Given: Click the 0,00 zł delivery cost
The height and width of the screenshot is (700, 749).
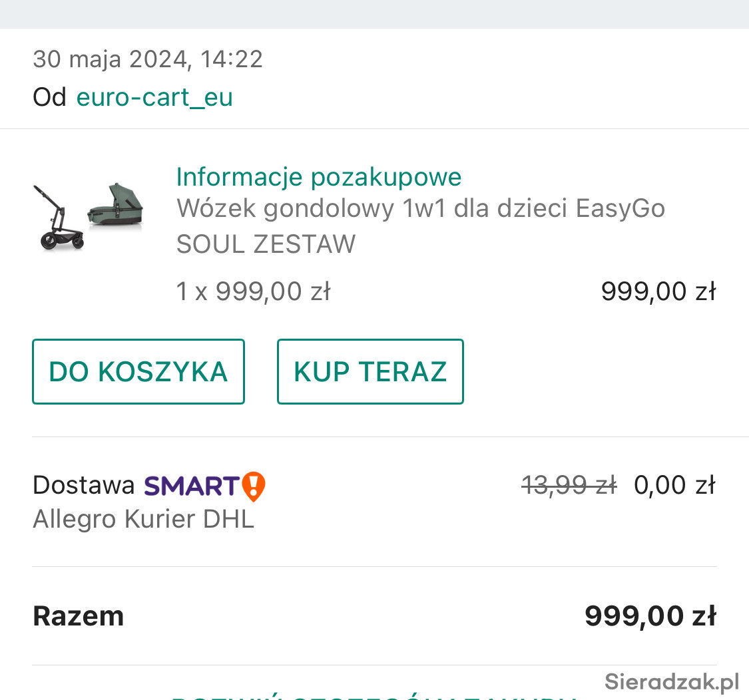Looking at the screenshot, I should point(674,485).
